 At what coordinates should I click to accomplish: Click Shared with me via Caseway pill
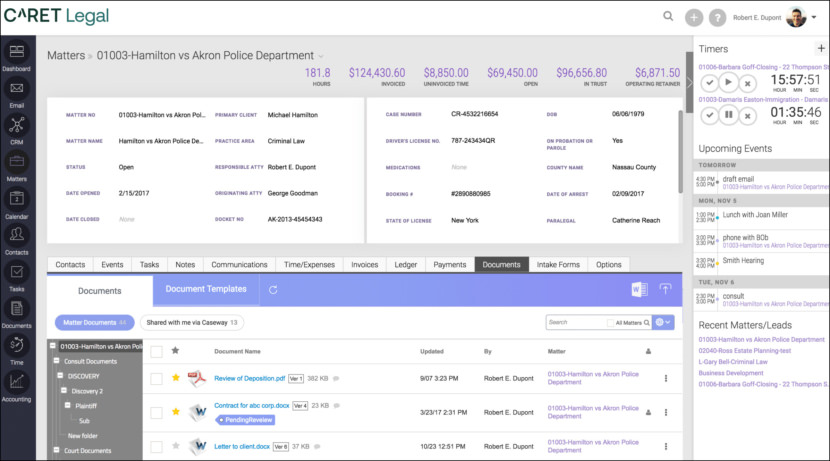click(x=192, y=322)
